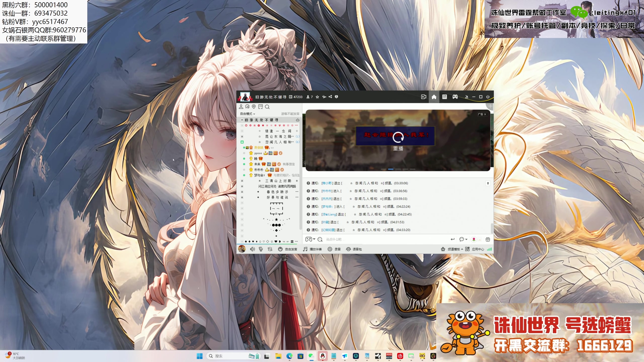Click 录音 record button
644x362 pixels.
[x=334, y=249]
